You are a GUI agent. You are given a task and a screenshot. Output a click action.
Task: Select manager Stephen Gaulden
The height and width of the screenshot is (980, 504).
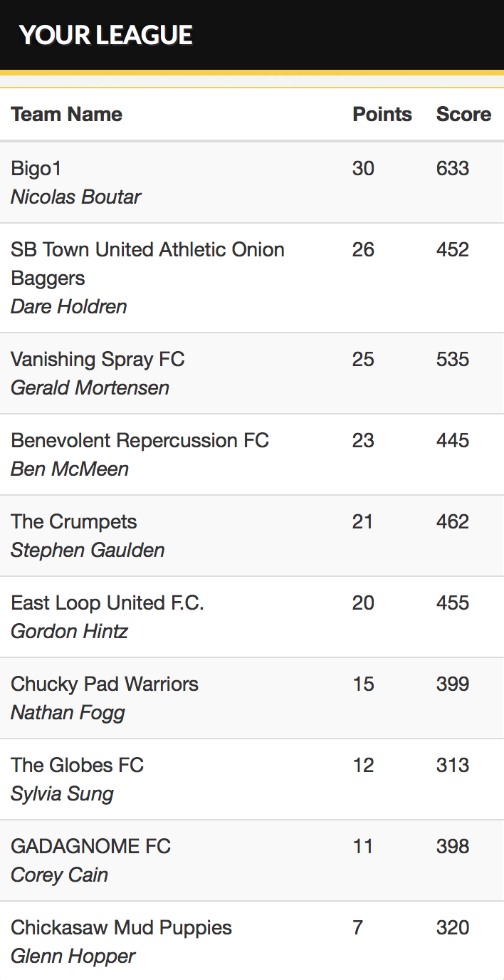[x=88, y=550]
